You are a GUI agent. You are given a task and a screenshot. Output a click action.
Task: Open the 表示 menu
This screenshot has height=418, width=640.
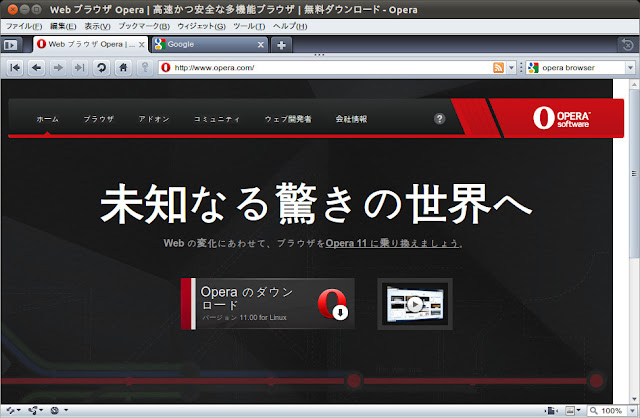click(x=97, y=26)
